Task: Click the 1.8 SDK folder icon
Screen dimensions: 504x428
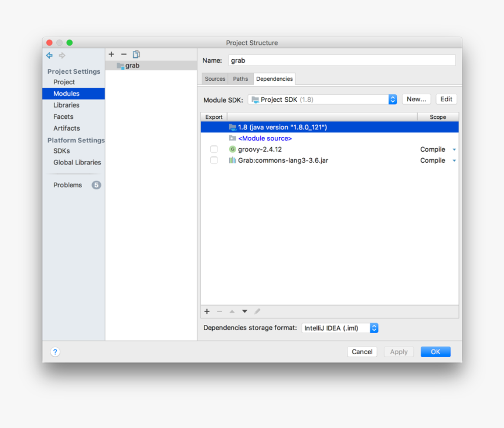Action: tap(233, 127)
